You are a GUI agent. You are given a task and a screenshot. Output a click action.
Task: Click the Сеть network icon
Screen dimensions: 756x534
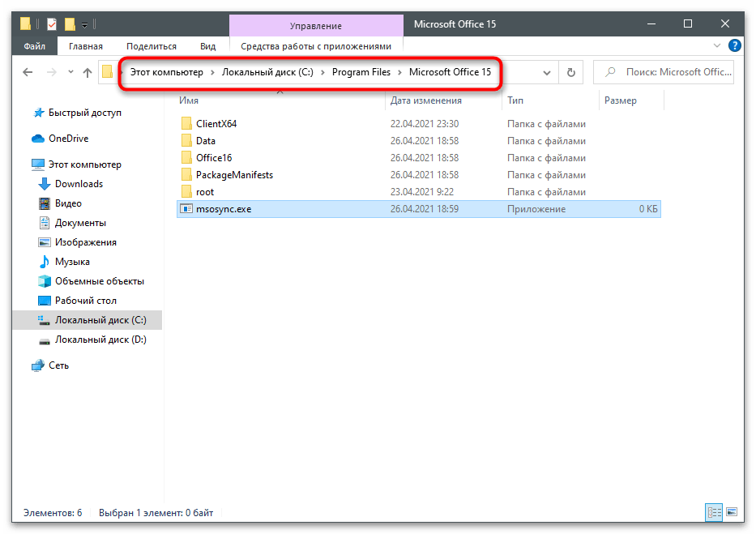tap(37, 365)
